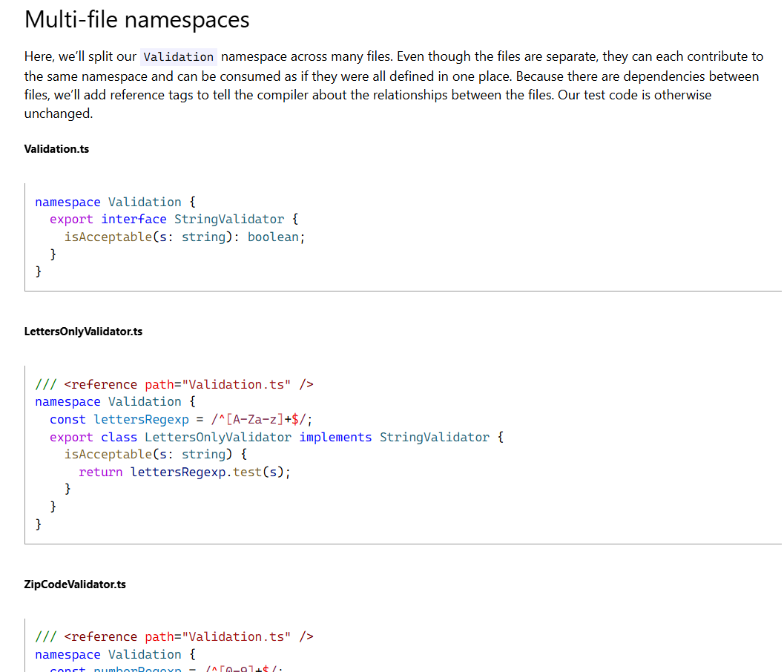Image resolution: width=784 pixels, height=672 pixels.
Task: Select the ZipCodeValidator.ts file name label
Action: 75,584
